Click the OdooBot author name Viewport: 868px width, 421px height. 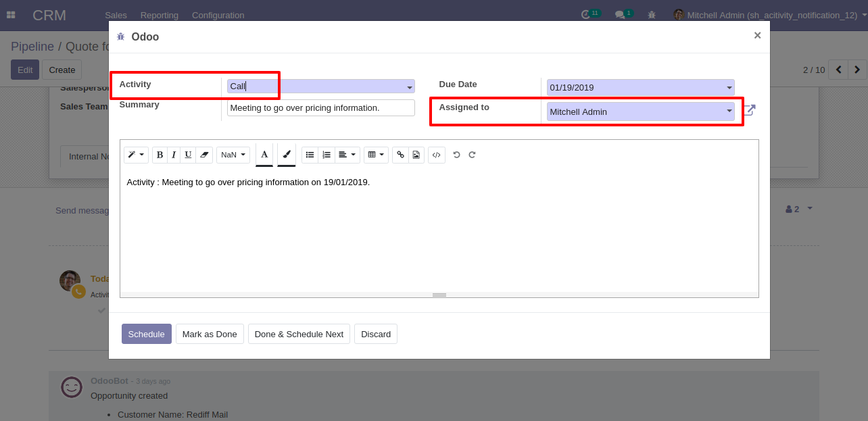(x=110, y=380)
